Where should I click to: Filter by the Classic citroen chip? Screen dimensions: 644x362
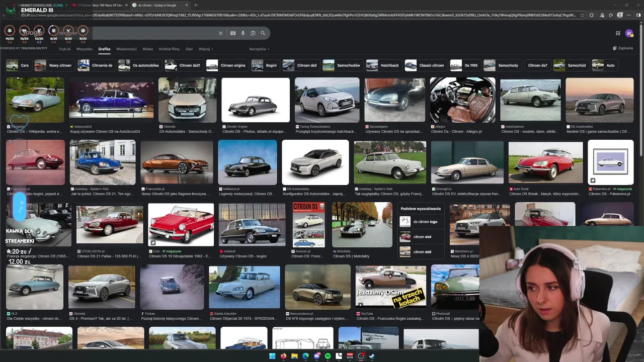pyautogui.click(x=425, y=65)
